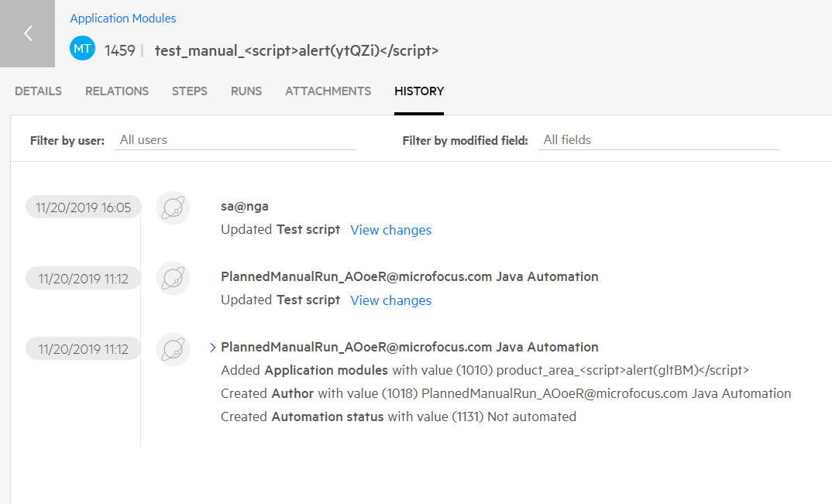The width and height of the screenshot is (832, 504).
Task: Open the RUNS tab
Action: [x=246, y=91]
